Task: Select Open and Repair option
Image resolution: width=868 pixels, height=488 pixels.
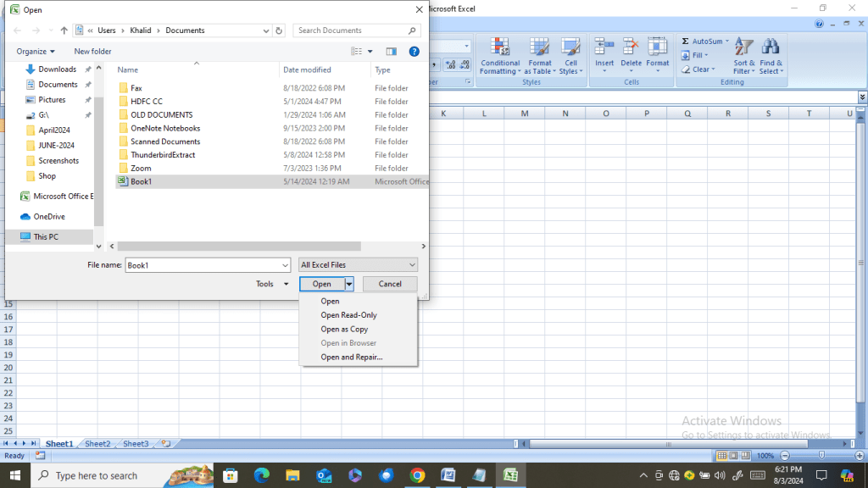Action: pos(351,358)
